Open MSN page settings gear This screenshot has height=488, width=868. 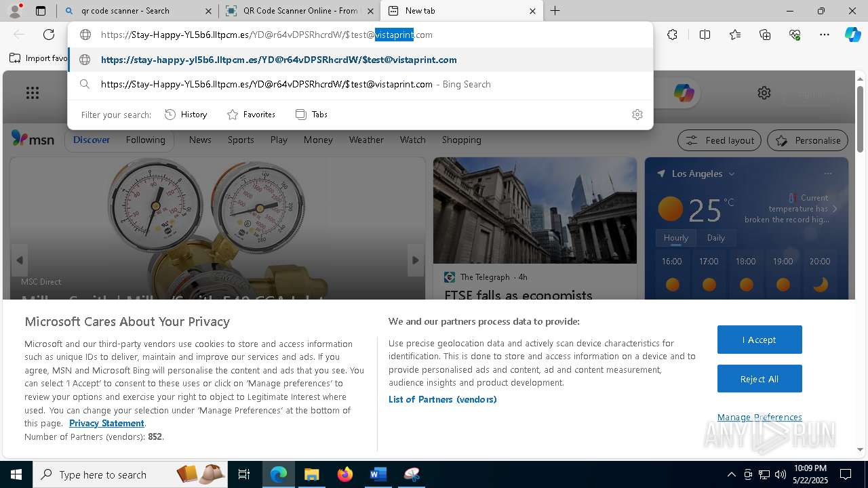(x=764, y=93)
